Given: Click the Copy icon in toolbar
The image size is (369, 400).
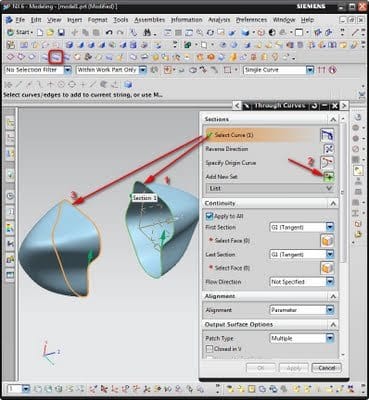Looking at the screenshot, I should pyautogui.click(x=85, y=32).
